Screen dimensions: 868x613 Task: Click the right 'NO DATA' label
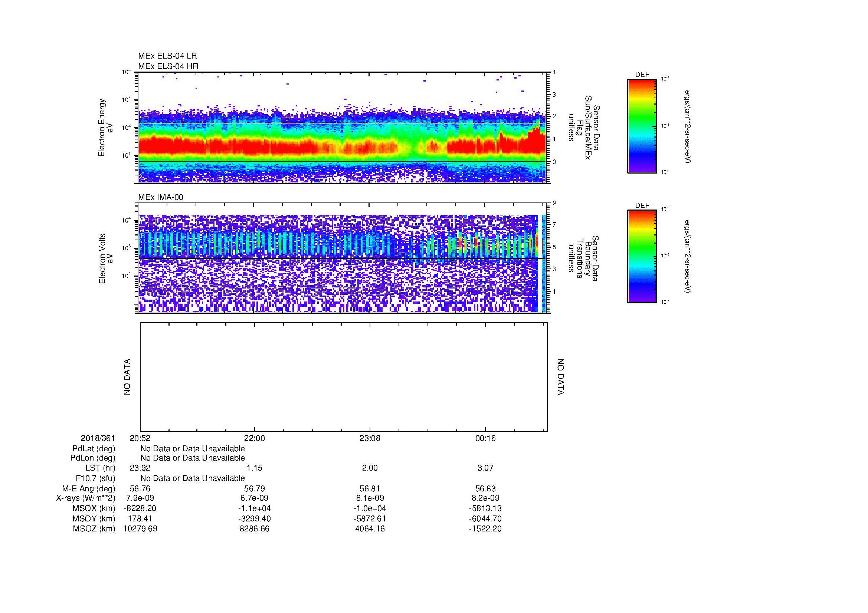[x=560, y=377]
